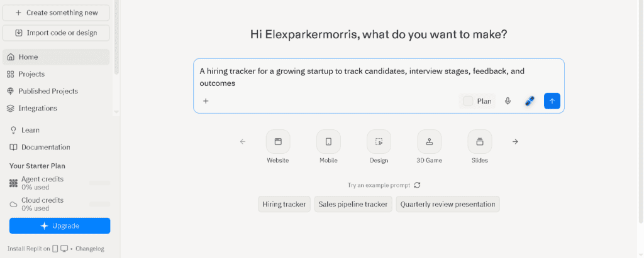Go to Home in sidebar

point(56,57)
